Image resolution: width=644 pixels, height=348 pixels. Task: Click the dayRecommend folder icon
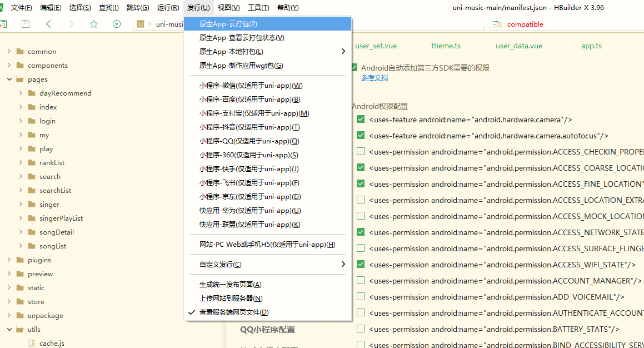pyautogui.click(x=32, y=93)
